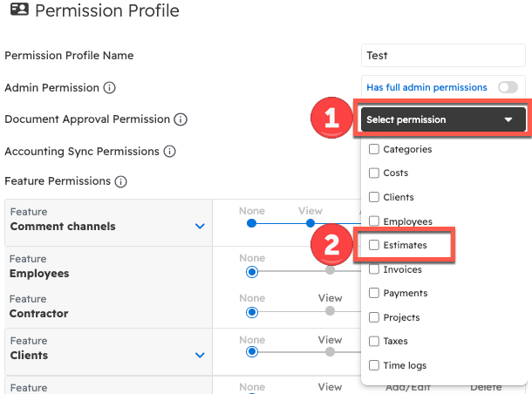The width and height of the screenshot is (532, 394).
Task: Click info icon beside Admin Permission
Action: 110,88
